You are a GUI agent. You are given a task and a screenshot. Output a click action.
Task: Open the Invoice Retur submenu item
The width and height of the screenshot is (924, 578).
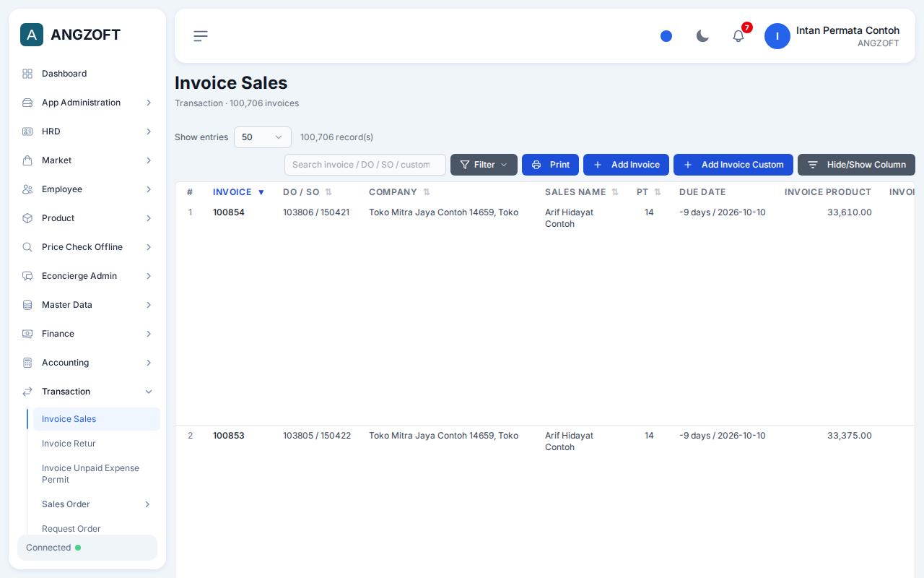click(x=97, y=444)
